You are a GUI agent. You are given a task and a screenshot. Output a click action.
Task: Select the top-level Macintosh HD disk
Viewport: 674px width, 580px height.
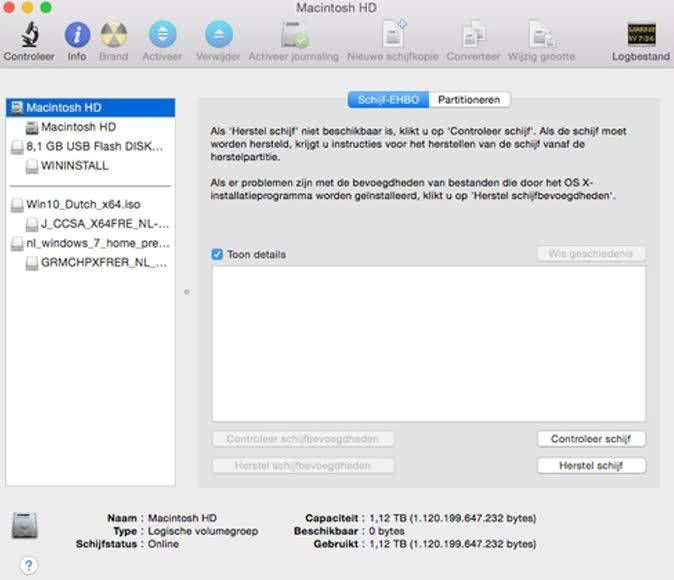[91, 107]
